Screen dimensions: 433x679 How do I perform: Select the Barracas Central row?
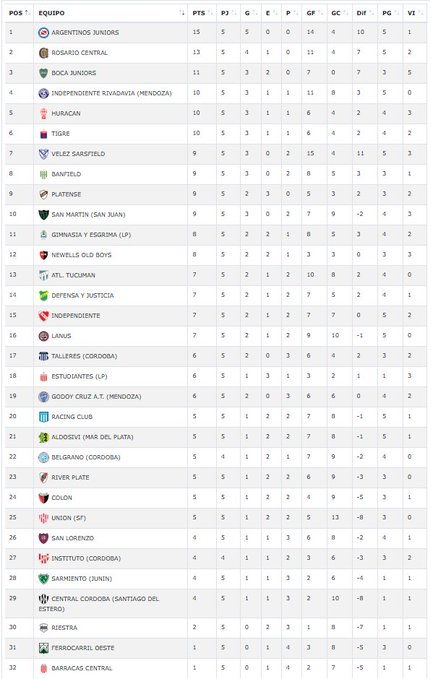click(x=216, y=668)
